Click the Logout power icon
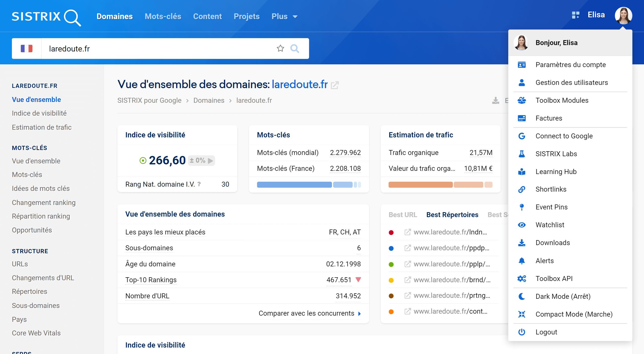The width and height of the screenshot is (644, 354). pos(521,332)
